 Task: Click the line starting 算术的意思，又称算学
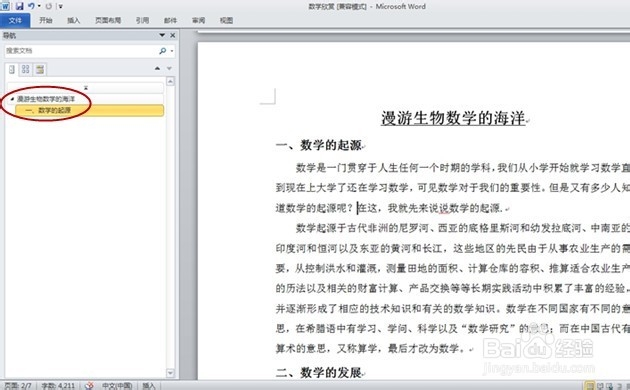click(372, 348)
